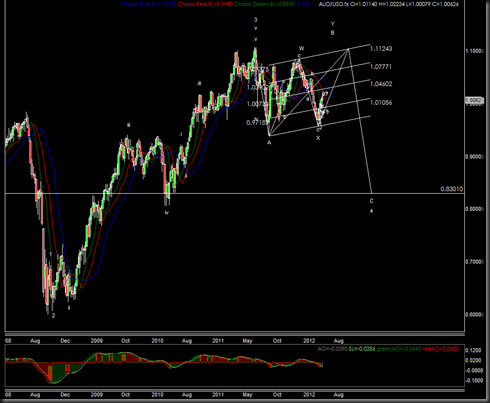Screen dimensions: 490x403
Task: Click 2009 on the main time axis
Action: pos(97,341)
